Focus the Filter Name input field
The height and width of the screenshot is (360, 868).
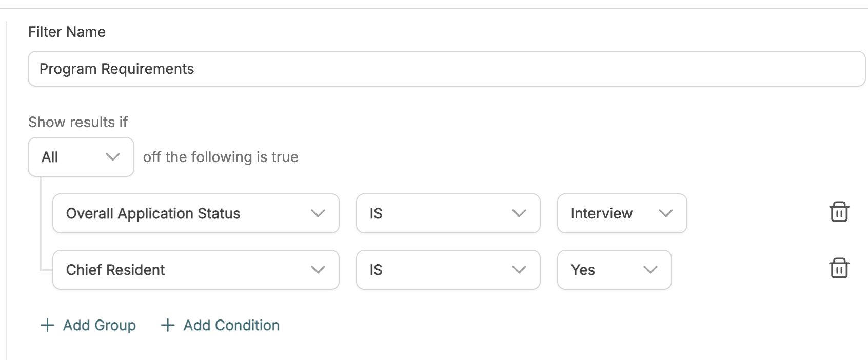tap(447, 69)
